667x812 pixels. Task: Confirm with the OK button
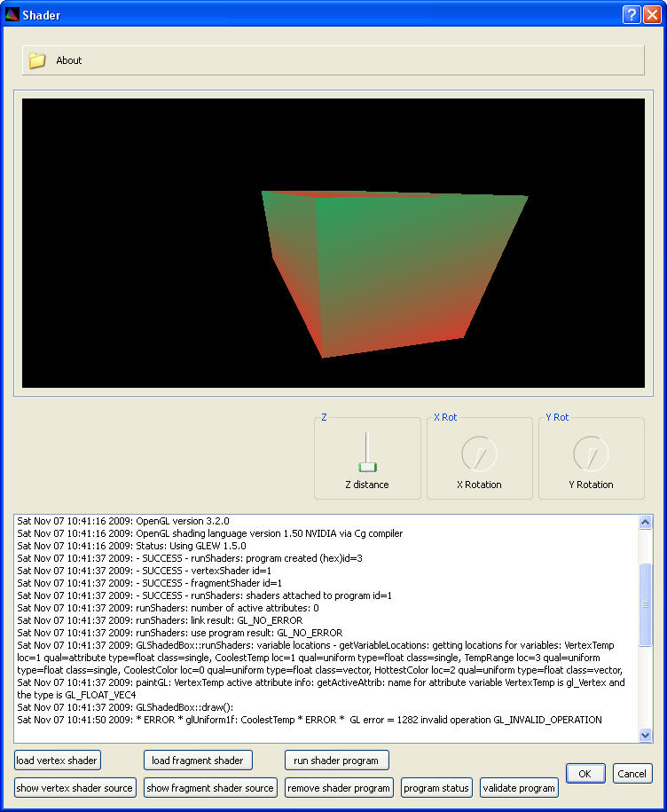(585, 773)
